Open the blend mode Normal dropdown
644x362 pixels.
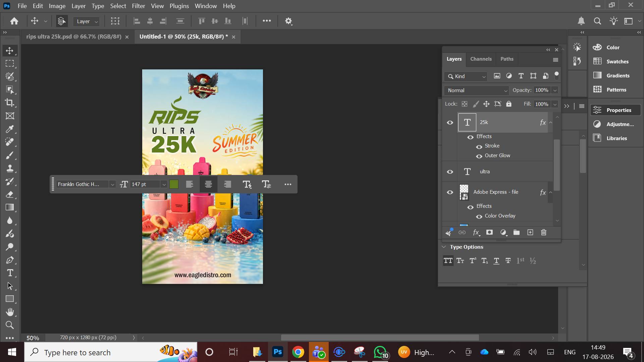[x=477, y=90]
